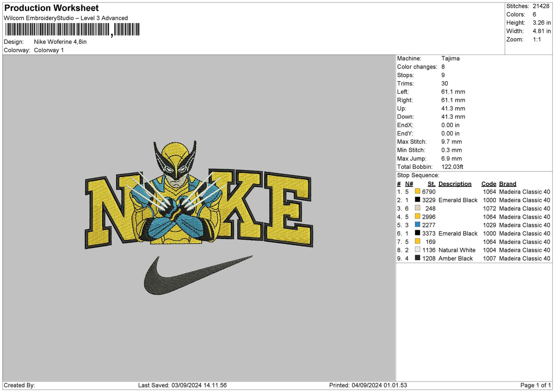
Task: Click the barcode under the worksheet title
Action: pyautogui.click(x=72, y=30)
